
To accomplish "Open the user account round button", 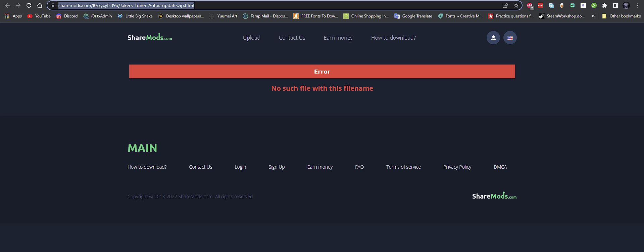I will click(x=493, y=38).
